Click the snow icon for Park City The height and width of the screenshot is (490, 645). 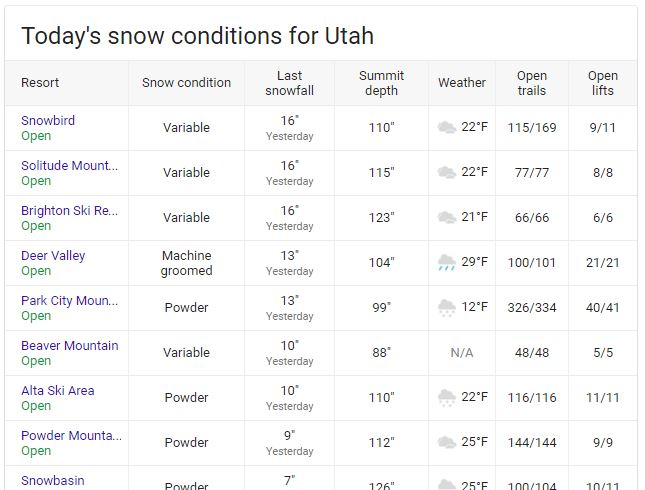point(447,307)
